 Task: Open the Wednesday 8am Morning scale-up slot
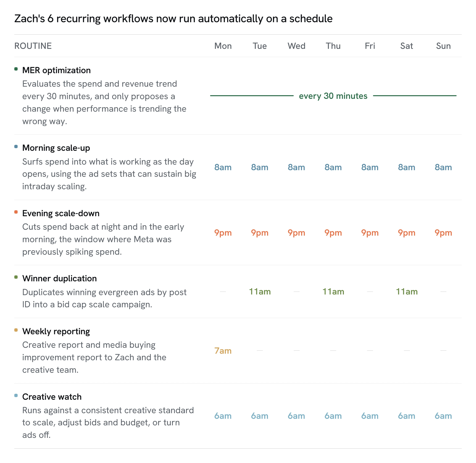click(296, 167)
